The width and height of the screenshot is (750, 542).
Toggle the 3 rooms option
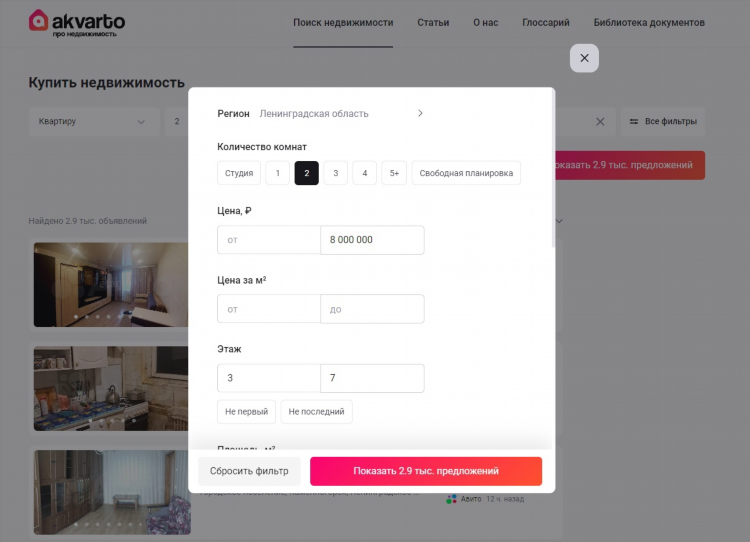[335, 173]
